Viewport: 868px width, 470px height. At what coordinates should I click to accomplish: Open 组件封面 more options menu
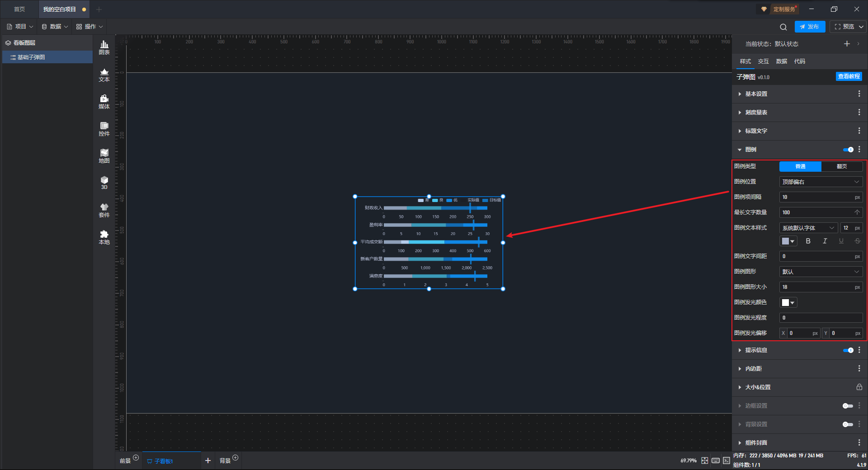(x=859, y=442)
